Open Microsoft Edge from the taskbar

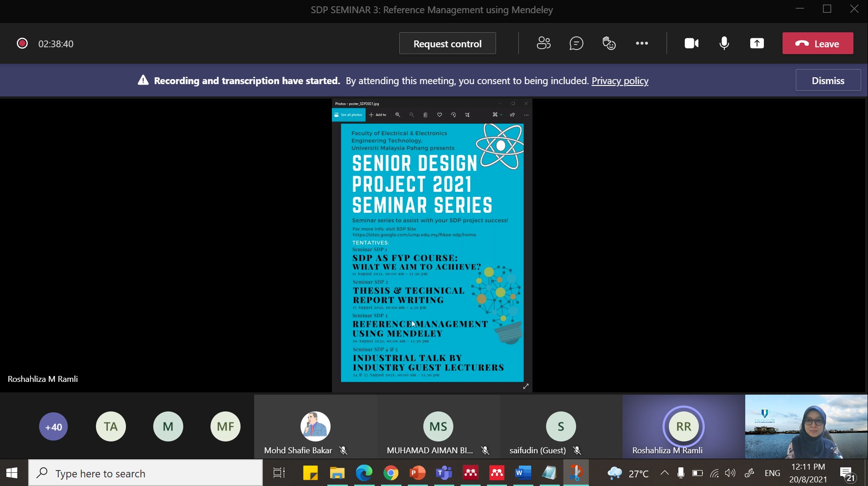[364, 473]
